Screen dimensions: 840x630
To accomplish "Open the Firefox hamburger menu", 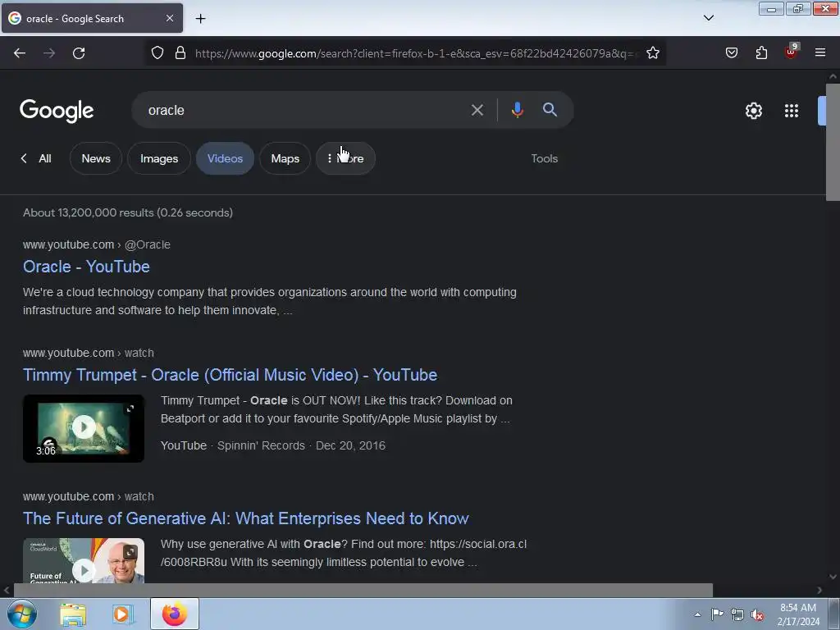I will click(820, 53).
